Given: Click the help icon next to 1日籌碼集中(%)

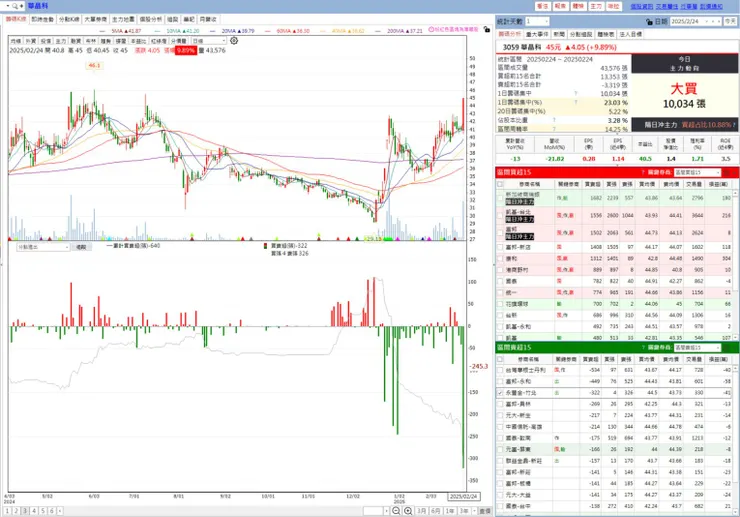Looking at the screenshot, I should [576, 102].
